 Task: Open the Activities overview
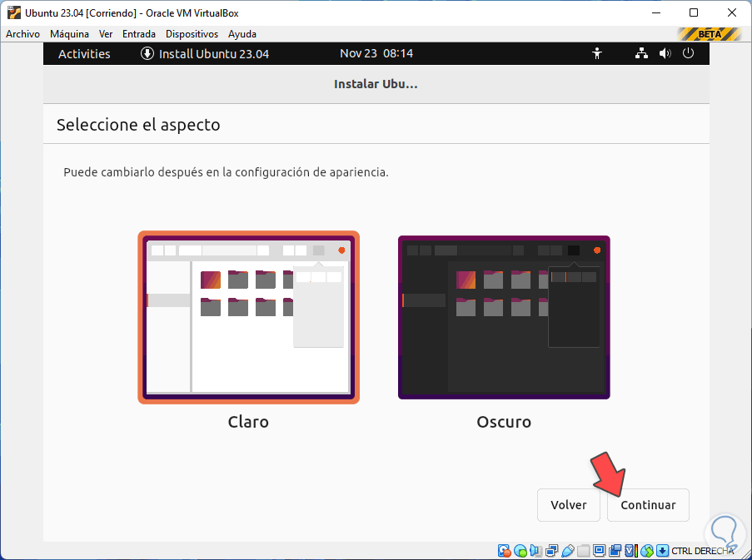[84, 53]
